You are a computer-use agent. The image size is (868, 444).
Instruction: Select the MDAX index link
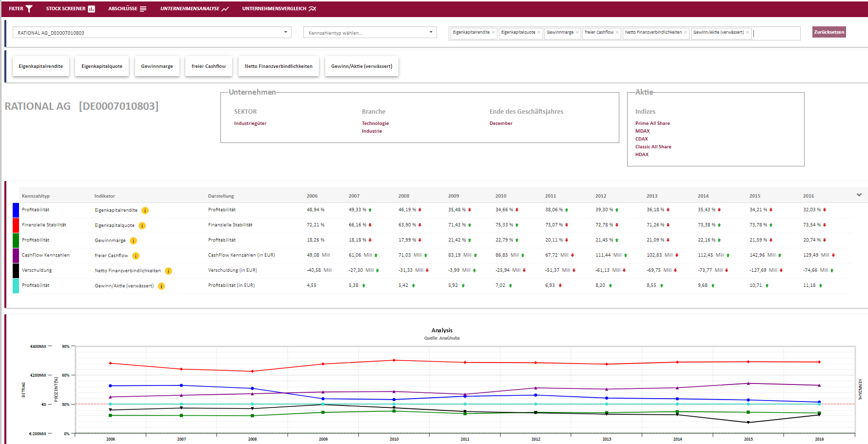(642, 131)
